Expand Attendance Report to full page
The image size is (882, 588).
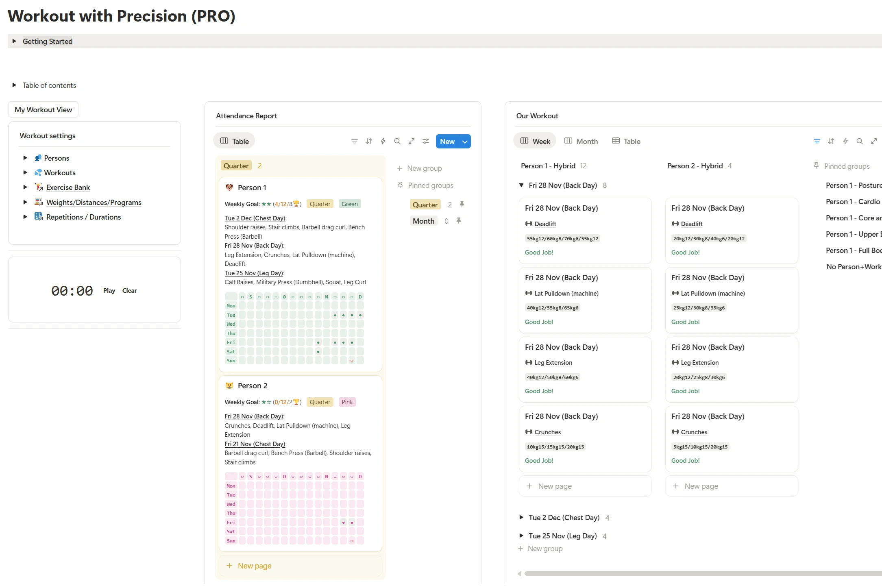tap(411, 141)
